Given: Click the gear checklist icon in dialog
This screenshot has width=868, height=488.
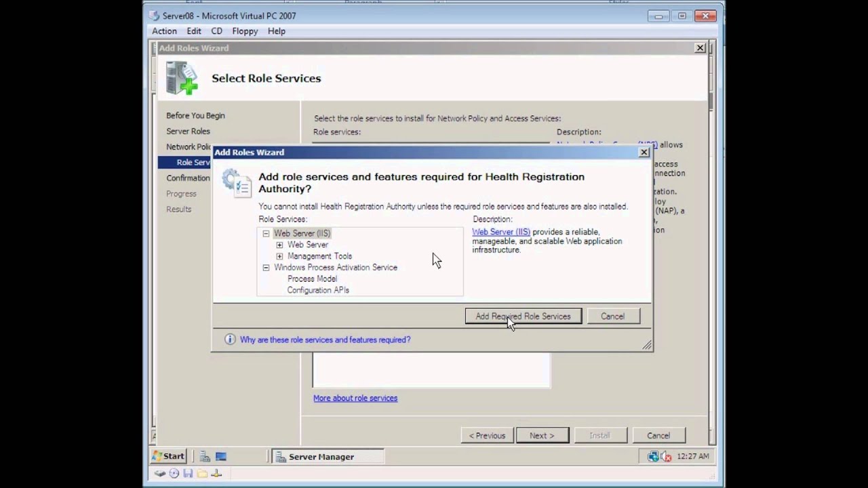Looking at the screenshot, I should click(x=237, y=183).
